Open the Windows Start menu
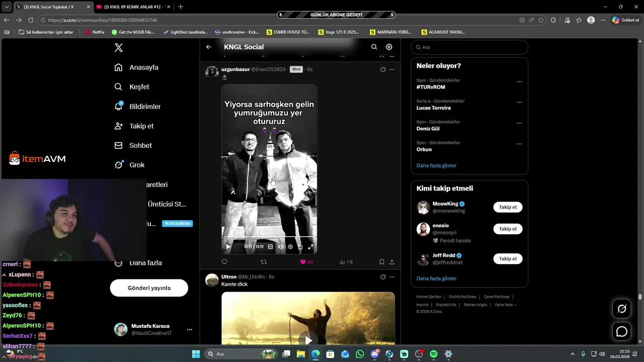Viewport: 644px width, 362px height. (x=196, y=354)
